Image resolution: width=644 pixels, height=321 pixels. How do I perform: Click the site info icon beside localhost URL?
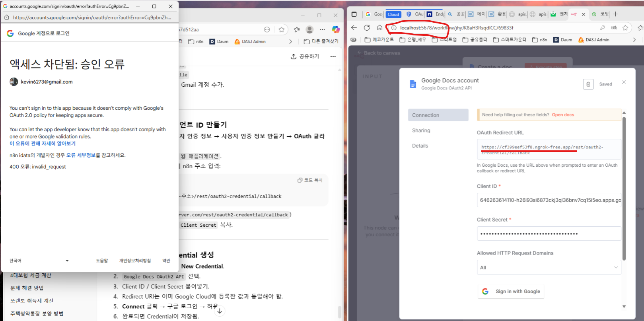pyautogui.click(x=394, y=28)
